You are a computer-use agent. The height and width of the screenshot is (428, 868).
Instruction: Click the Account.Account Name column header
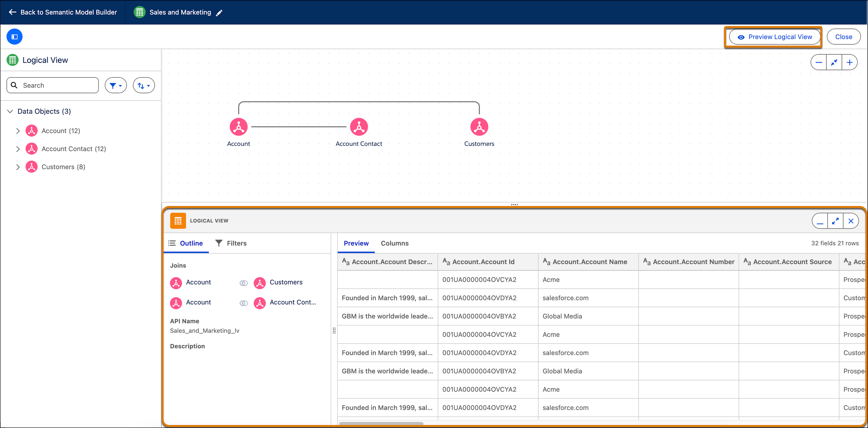[588, 262]
